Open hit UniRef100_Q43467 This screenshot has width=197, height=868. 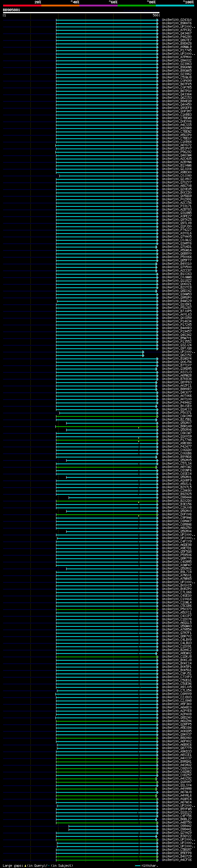177,33
